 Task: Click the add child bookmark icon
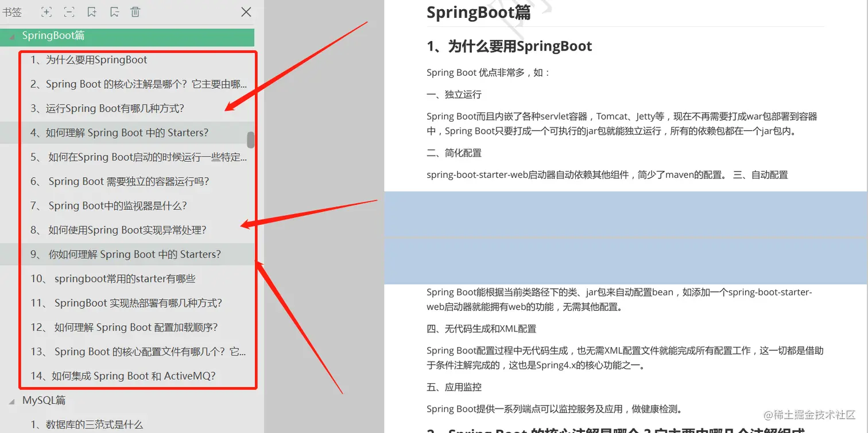[114, 11]
